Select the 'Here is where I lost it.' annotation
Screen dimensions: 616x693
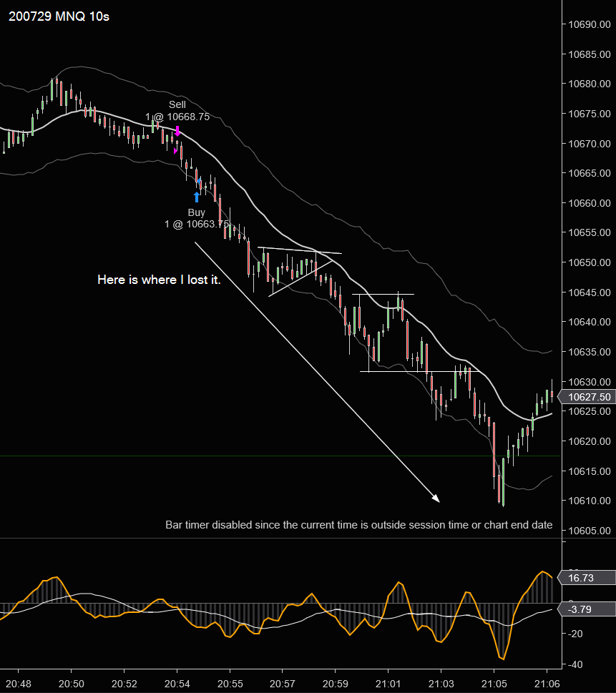(x=159, y=280)
